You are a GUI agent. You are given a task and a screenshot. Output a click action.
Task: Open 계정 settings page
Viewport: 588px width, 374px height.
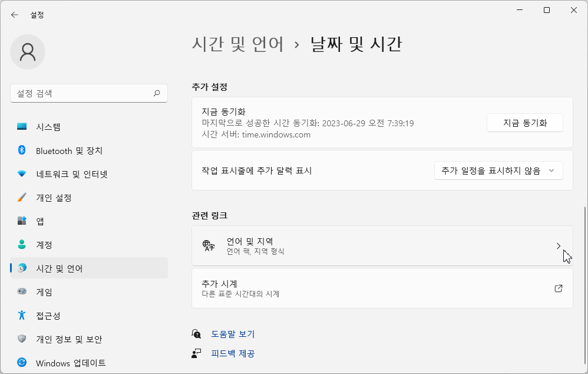pos(89,244)
